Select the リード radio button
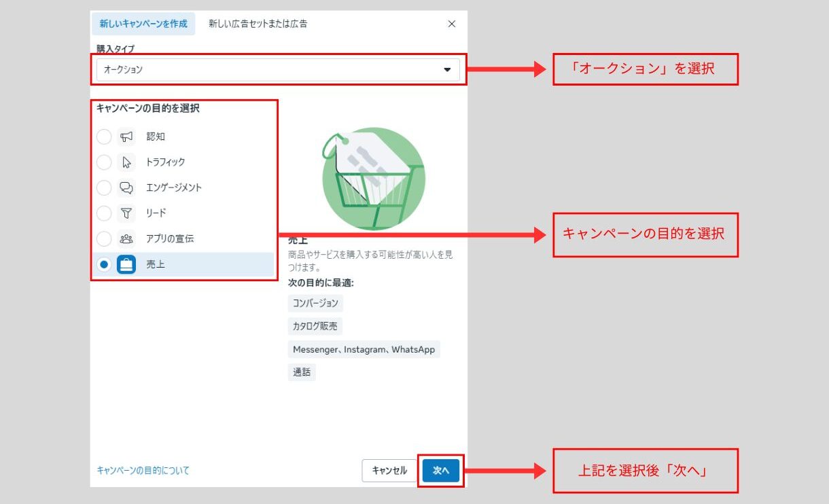The width and height of the screenshot is (829, 504). click(x=104, y=213)
